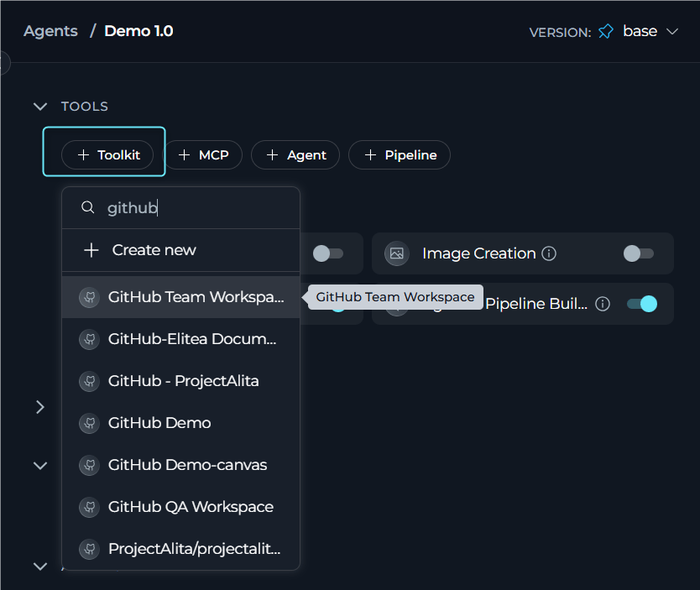This screenshot has width=700, height=590.
Task: Select GitHub Demo toolkit
Action: [180, 423]
